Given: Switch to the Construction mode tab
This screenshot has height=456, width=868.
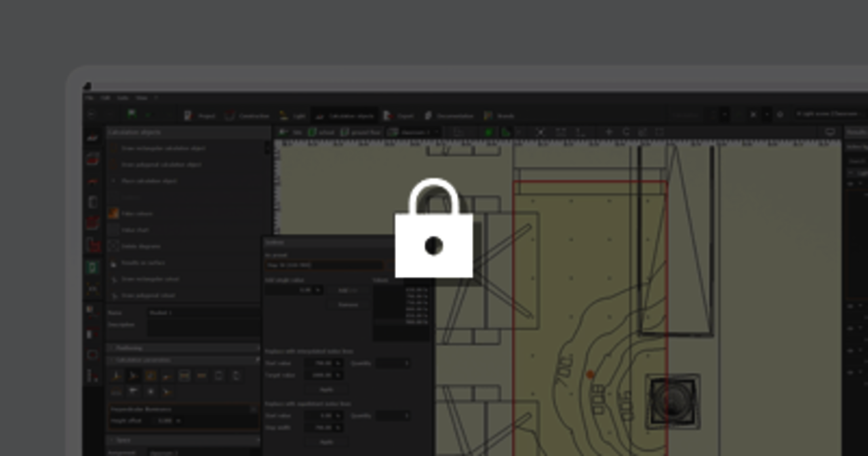Looking at the screenshot, I should click(247, 116).
